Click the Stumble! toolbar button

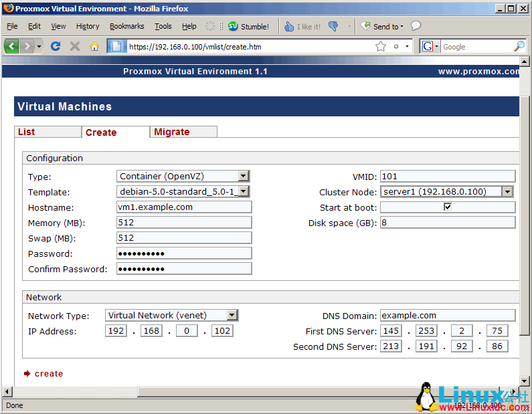tap(248, 27)
